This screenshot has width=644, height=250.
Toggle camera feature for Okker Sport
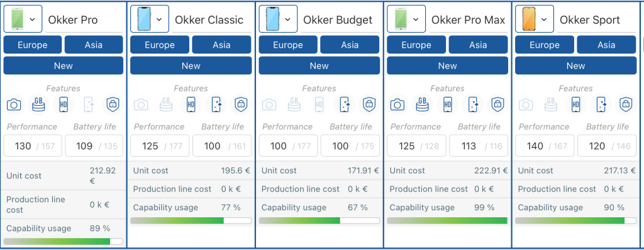coord(525,105)
